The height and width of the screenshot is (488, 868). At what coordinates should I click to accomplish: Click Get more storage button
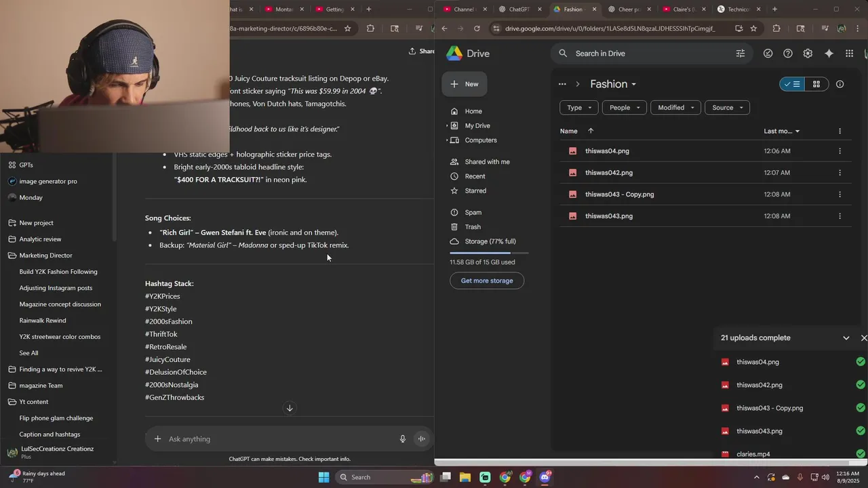click(x=487, y=281)
